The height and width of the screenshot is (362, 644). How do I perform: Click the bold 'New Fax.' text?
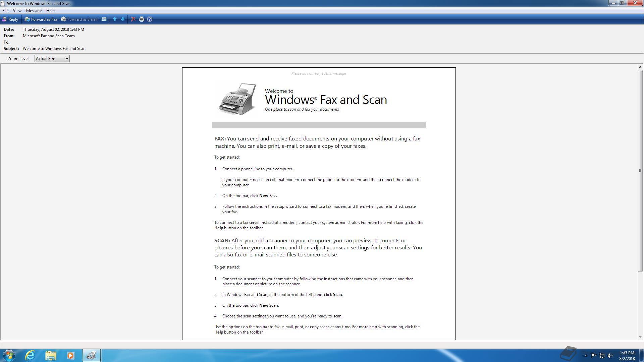pyautogui.click(x=268, y=196)
